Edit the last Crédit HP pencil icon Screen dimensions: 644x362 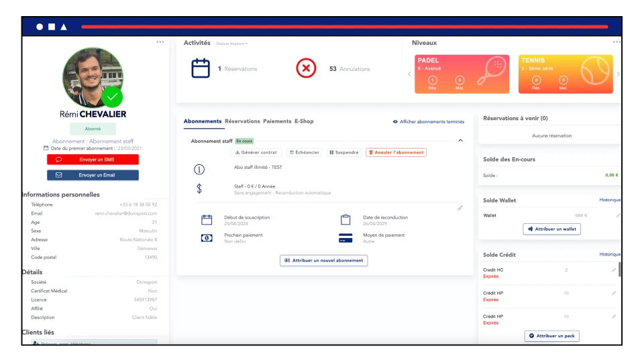614,316
